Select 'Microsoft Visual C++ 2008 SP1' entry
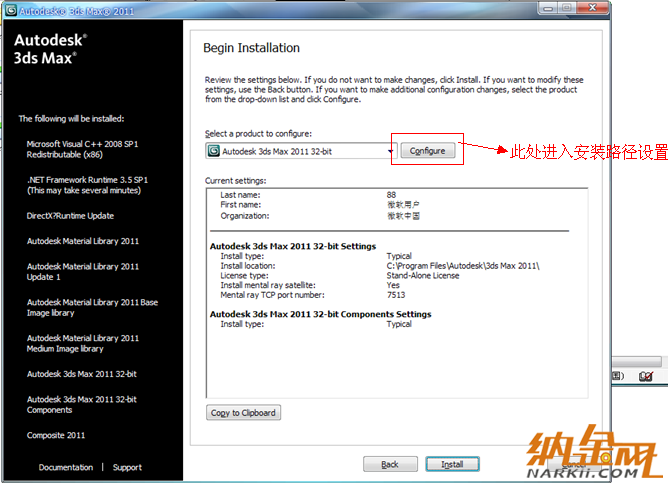 pos(82,149)
